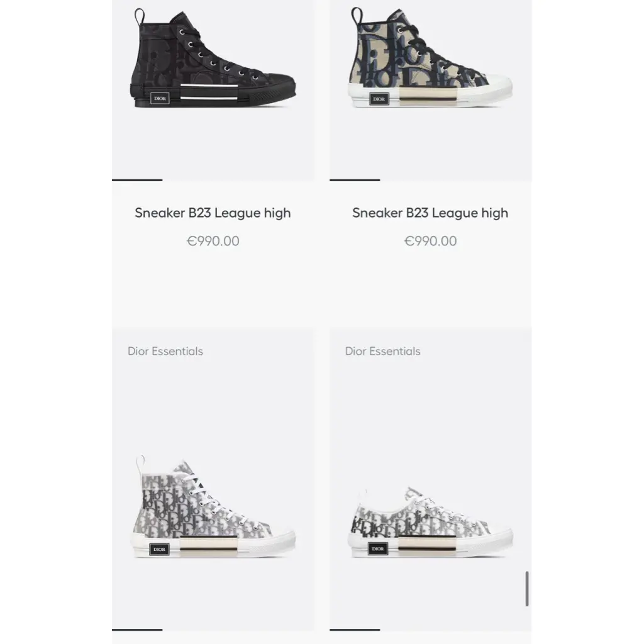Select the €990.00 price under the black sneaker
This screenshot has height=644, width=644.
click(x=213, y=241)
